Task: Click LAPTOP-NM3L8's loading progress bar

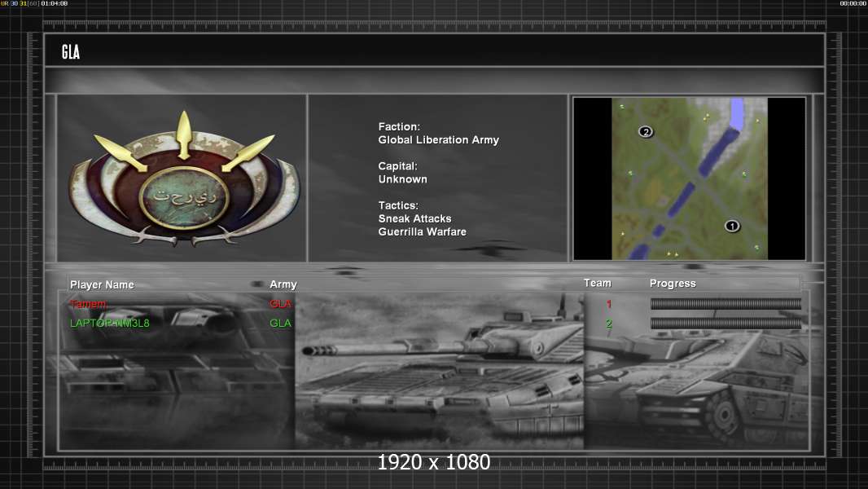Action: pyautogui.click(x=726, y=324)
